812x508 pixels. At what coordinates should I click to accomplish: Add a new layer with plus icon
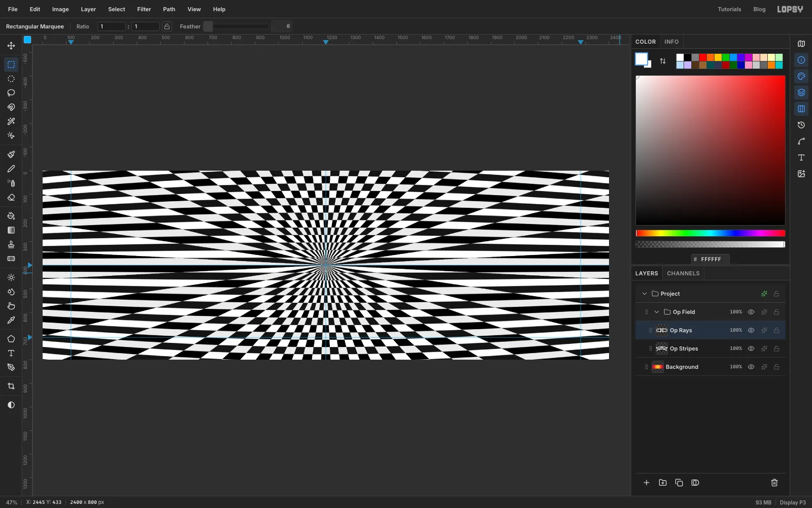(647, 483)
